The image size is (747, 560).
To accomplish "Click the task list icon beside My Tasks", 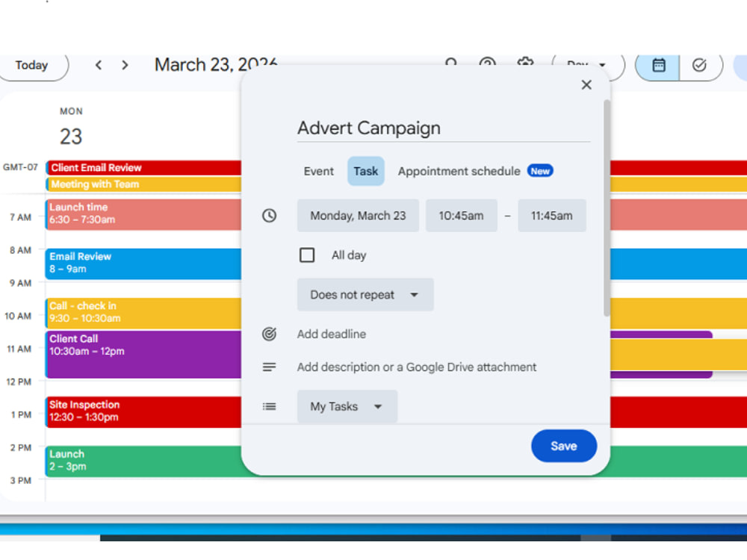I will point(269,407).
